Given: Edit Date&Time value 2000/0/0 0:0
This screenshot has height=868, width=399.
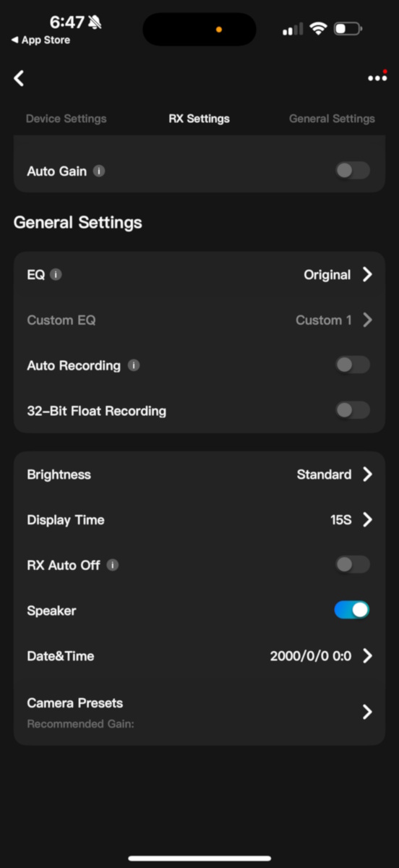Looking at the screenshot, I should (311, 656).
